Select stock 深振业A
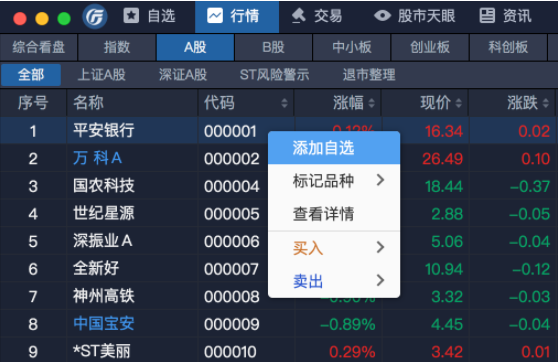Screen dimensions: 558x362 102,241
